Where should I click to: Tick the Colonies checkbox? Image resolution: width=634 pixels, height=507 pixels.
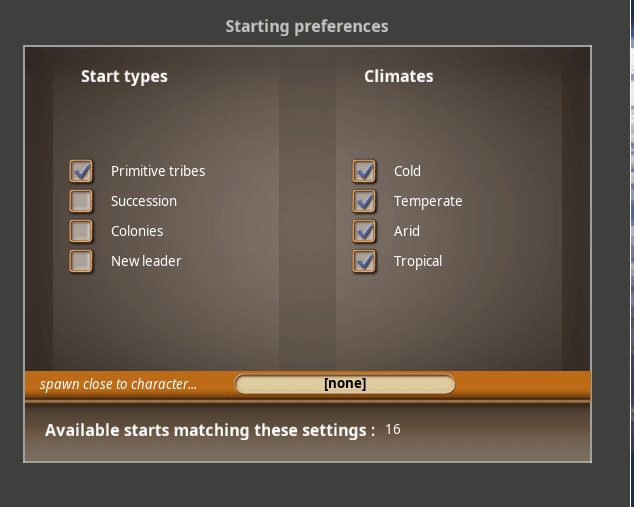click(x=82, y=231)
